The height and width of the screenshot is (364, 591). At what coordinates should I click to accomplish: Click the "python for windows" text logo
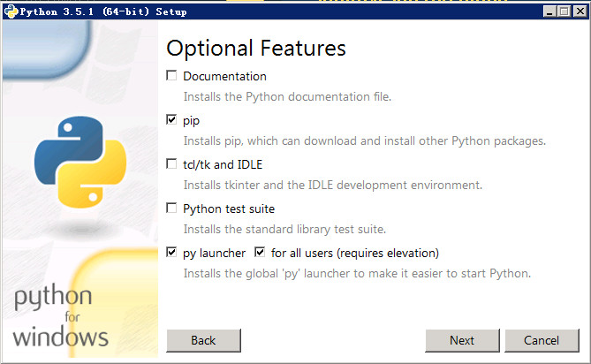point(62,316)
